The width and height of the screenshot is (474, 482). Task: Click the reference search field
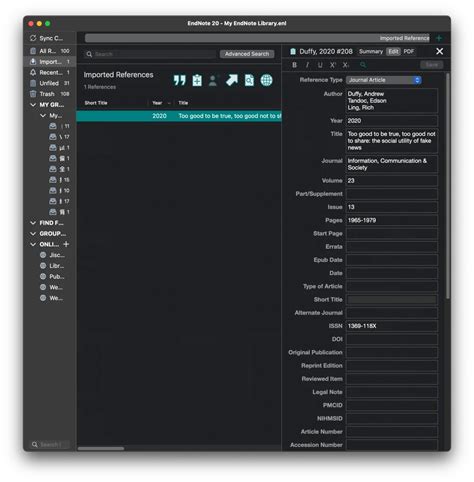pos(150,54)
